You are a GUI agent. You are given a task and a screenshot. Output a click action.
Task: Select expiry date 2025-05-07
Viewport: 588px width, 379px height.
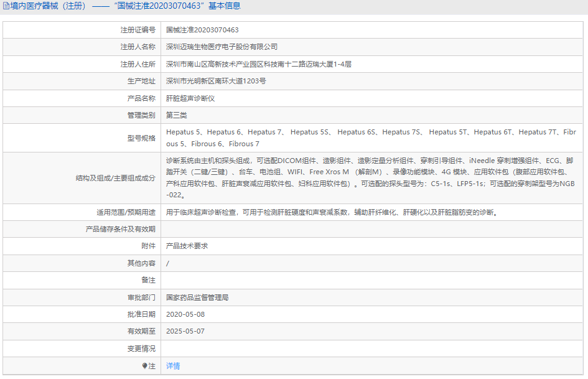[x=185, y=331]
